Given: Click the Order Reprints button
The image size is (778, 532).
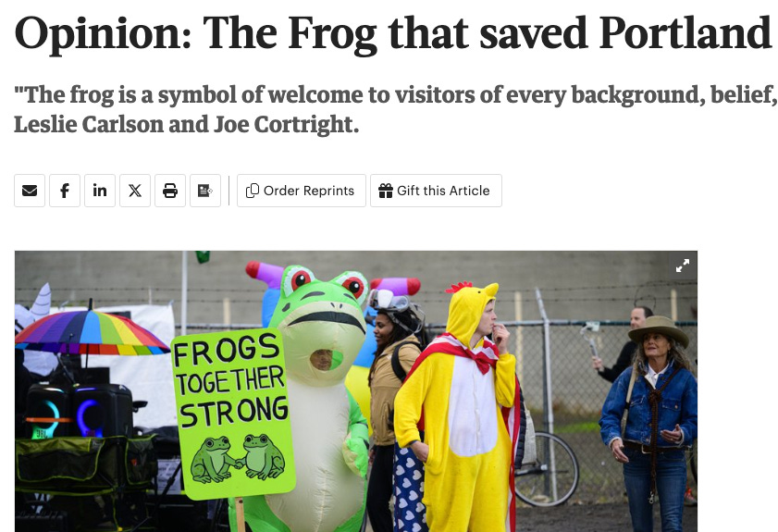Looking at the screenshot, I should 302,191.
